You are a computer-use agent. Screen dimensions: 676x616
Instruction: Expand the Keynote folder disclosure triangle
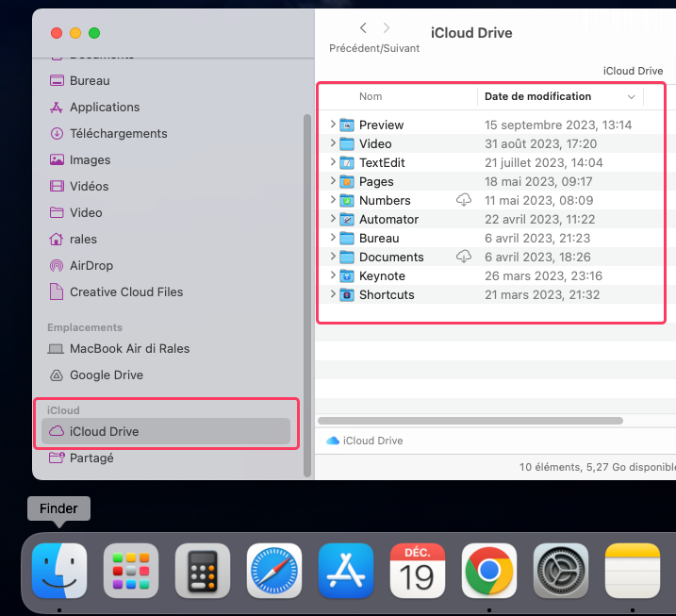333,275
